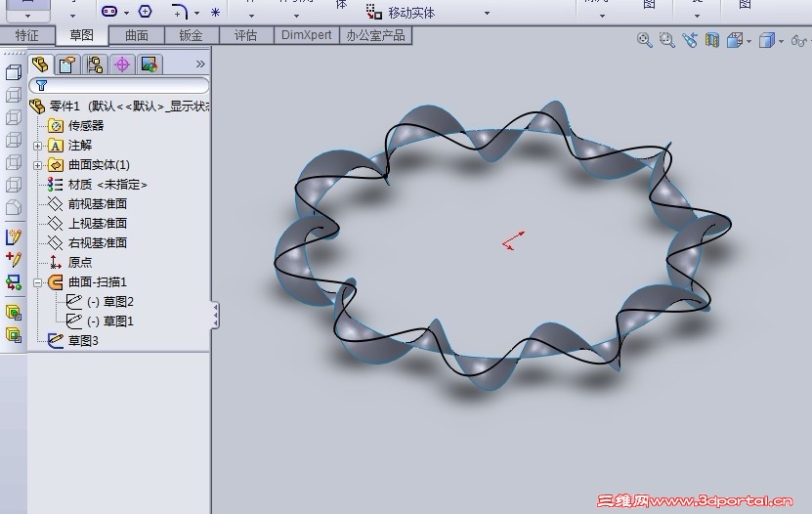This screenshot has width=812, height=514.
Task: Click the red origin triad in viewport
Action: pyautogui.click(x=513, y=240)
